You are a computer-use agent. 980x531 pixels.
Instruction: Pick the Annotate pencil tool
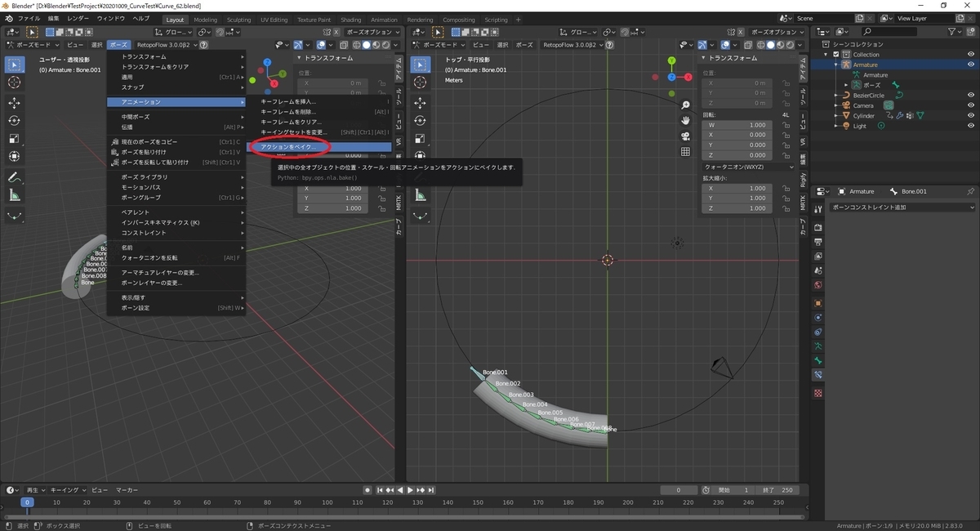(x=15, y=177)
